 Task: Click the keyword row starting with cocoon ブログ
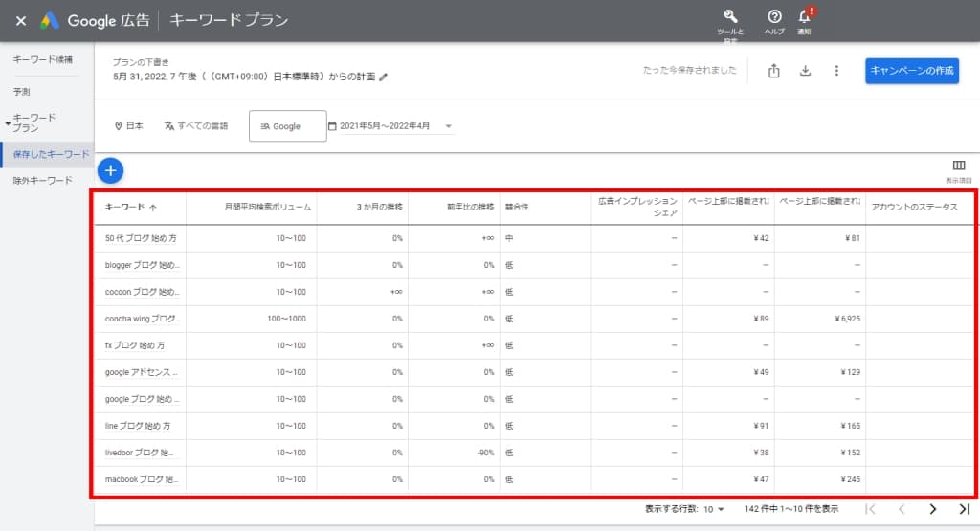coord(142,293)
